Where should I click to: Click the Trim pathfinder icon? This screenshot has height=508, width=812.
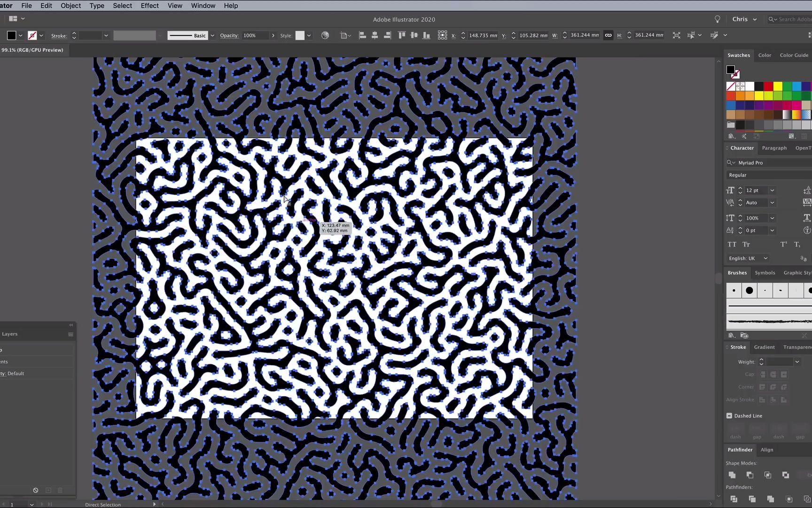[752, 499]
